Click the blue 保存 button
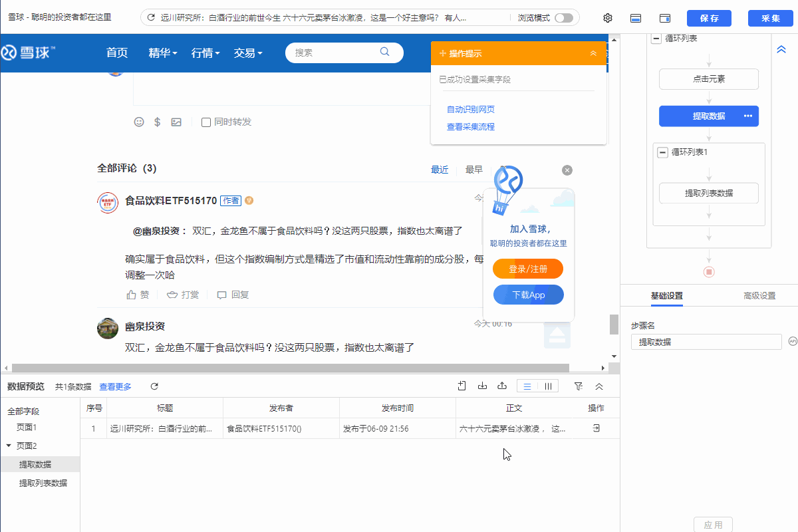This screenshot has width=798, height=532. 710,18
